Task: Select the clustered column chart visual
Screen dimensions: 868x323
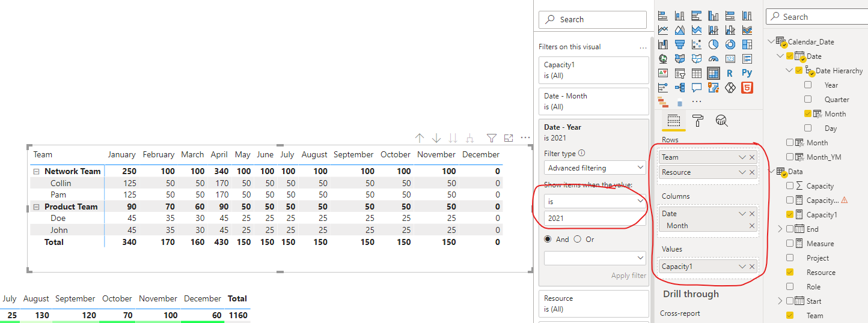Action: point(714,16)
